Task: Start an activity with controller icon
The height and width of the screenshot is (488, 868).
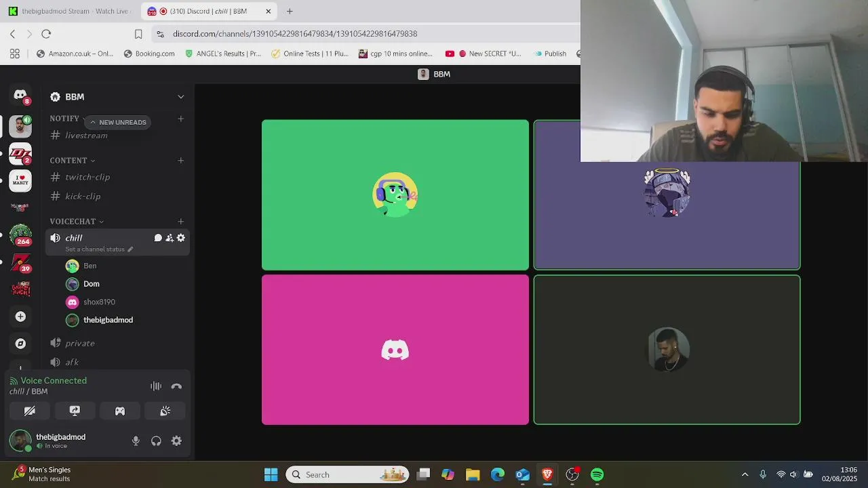Action: pyautogui.click(x=120, y=411)
